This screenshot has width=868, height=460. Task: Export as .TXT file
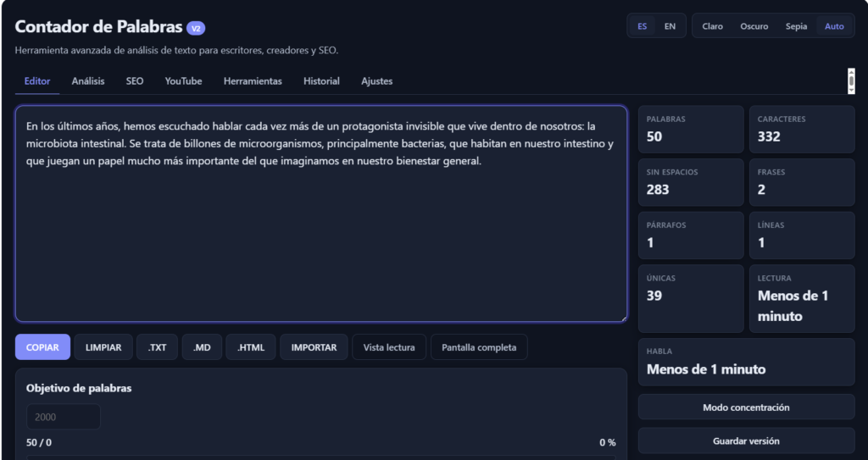[x=157, y=347]
